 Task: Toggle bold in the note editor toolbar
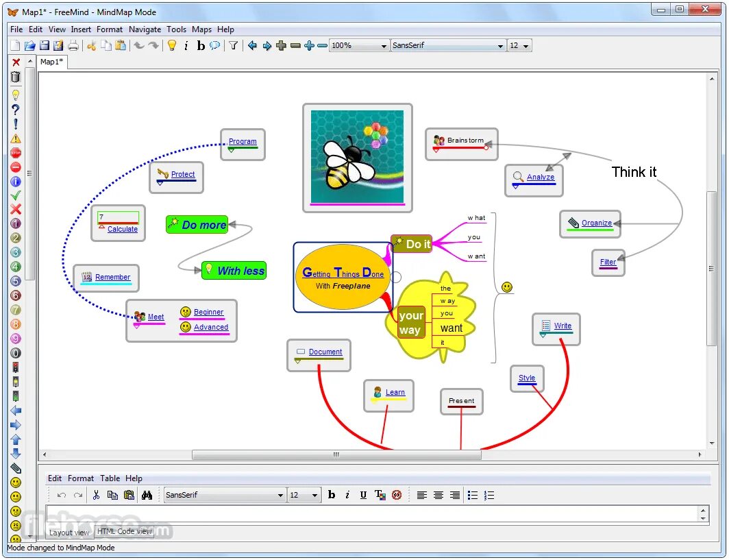click(332, 495)
